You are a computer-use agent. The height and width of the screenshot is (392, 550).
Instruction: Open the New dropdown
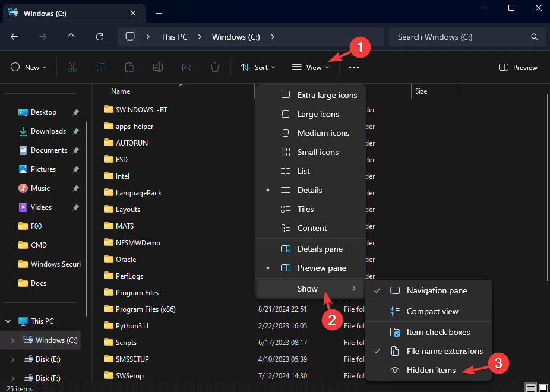coord(29,67)
